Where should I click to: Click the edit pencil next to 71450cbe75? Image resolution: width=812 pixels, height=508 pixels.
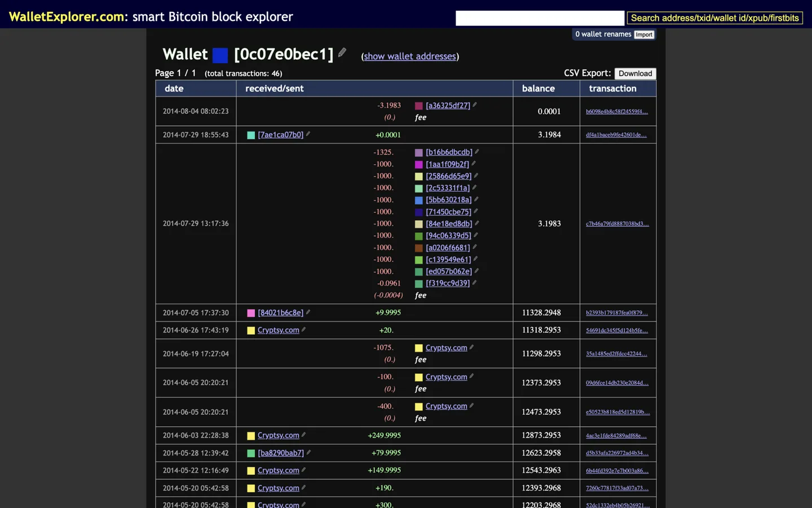click(476, 211)
